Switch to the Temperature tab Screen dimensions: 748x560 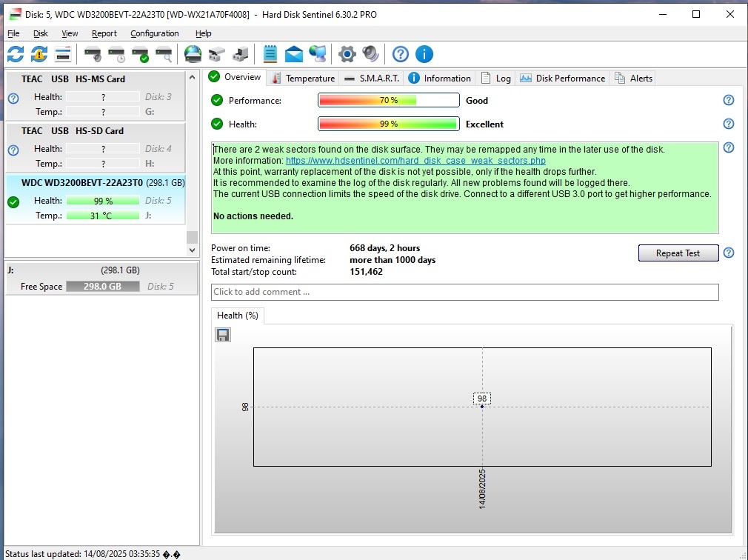(302, 79)
